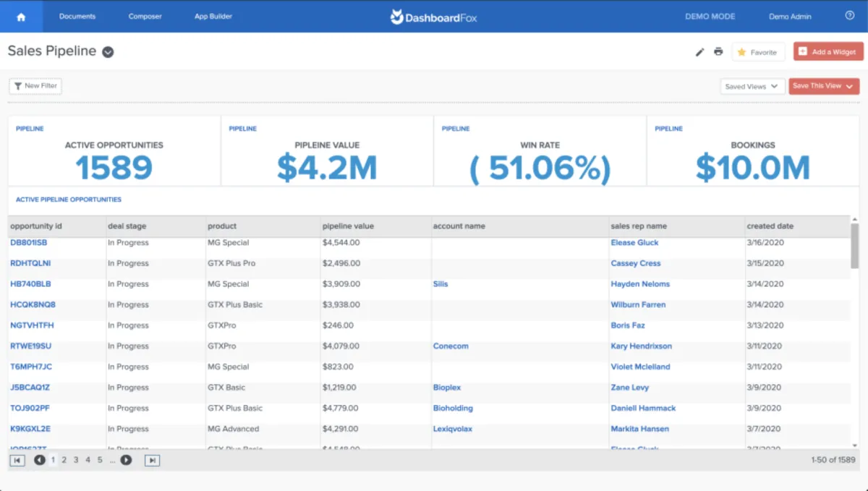Open the App Builder menu

click(213, 17)
